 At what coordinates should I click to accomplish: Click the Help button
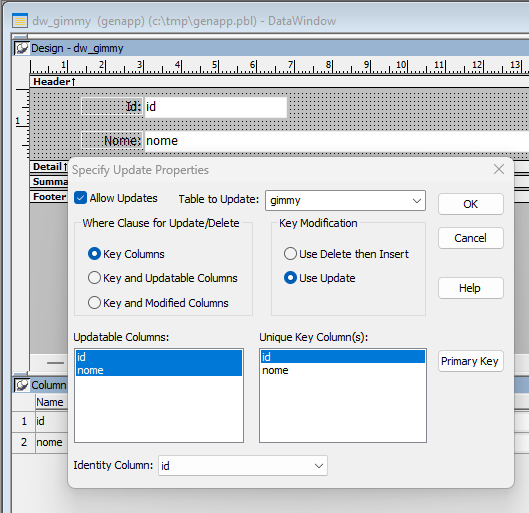pyautogui.click(x=471, y=288)
